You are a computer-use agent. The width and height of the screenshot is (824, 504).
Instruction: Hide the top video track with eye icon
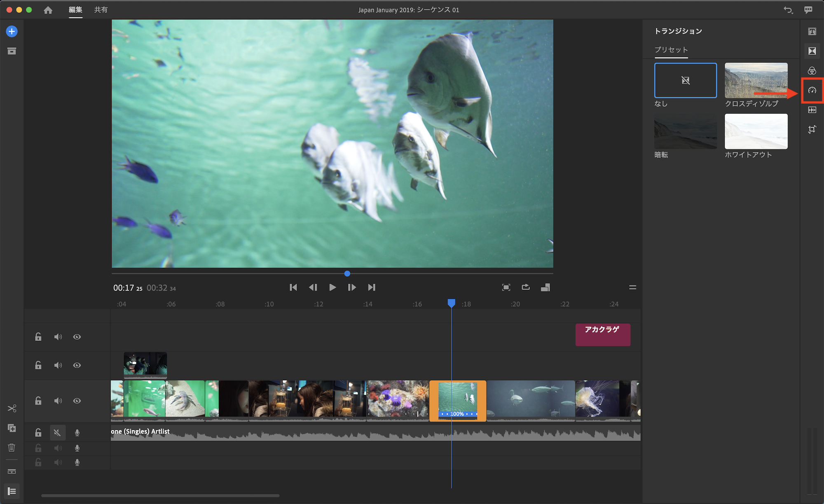click(x=77, y=337)
